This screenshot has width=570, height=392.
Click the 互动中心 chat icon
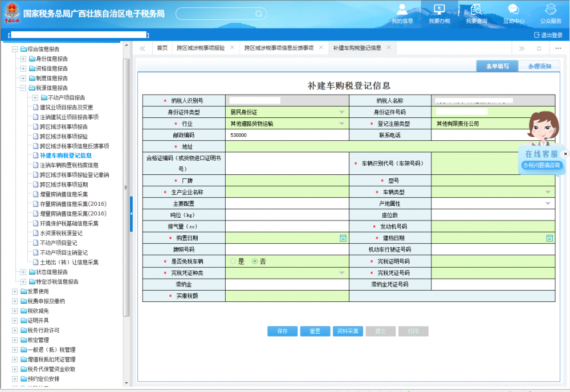(x=513, y=10)
